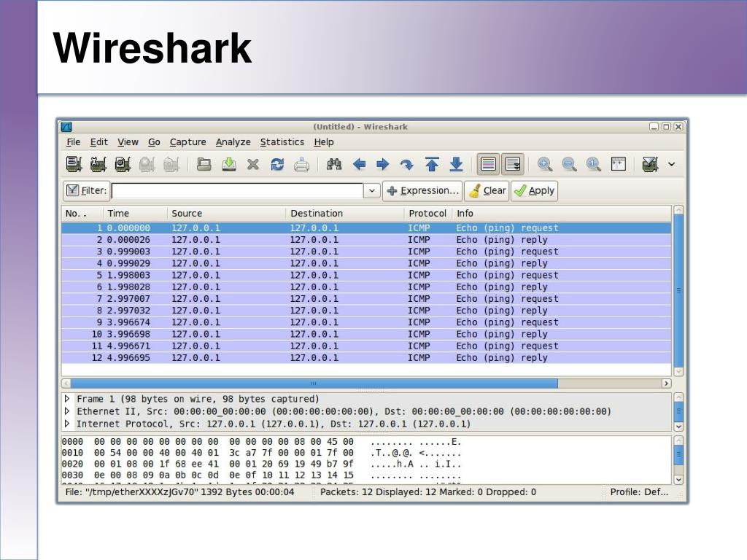The height and width of the screenshot is (560, 747).
Task: Toggle packet colorizing button
Action: (488, 164)
